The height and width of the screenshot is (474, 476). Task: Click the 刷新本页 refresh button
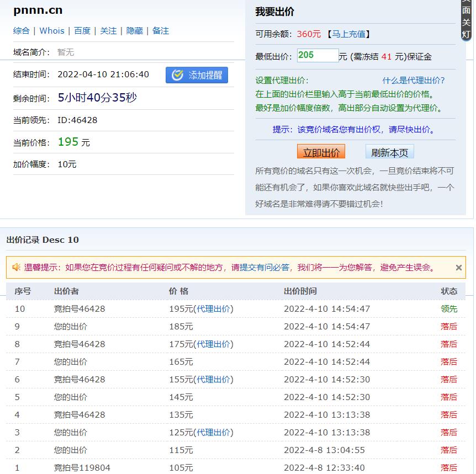click(x=389, y=152)
